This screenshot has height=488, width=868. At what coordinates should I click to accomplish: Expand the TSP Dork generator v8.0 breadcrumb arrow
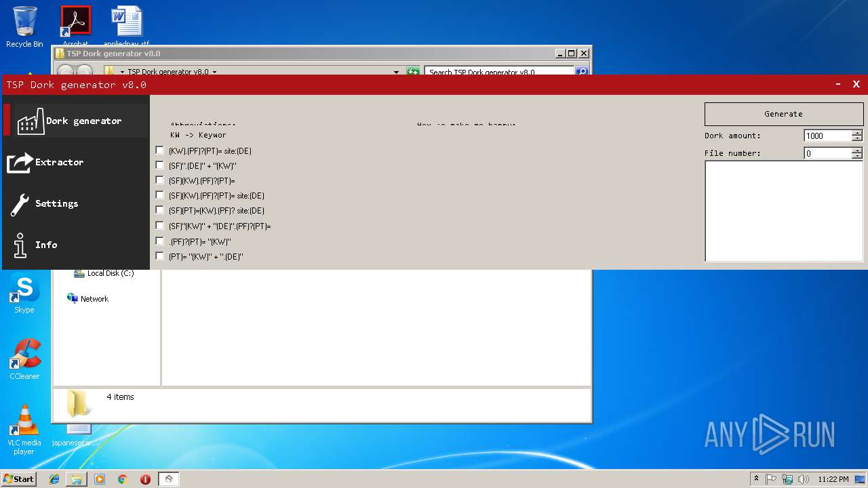(x=214, y=72)
